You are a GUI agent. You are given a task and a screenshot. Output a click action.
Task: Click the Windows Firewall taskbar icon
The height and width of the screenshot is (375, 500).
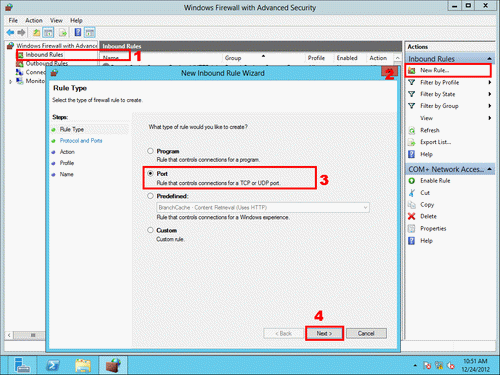(x=113, y=365)
